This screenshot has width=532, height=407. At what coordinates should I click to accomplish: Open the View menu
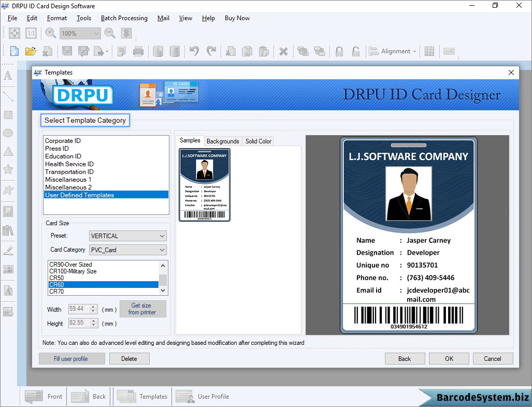tap(185, 18)
